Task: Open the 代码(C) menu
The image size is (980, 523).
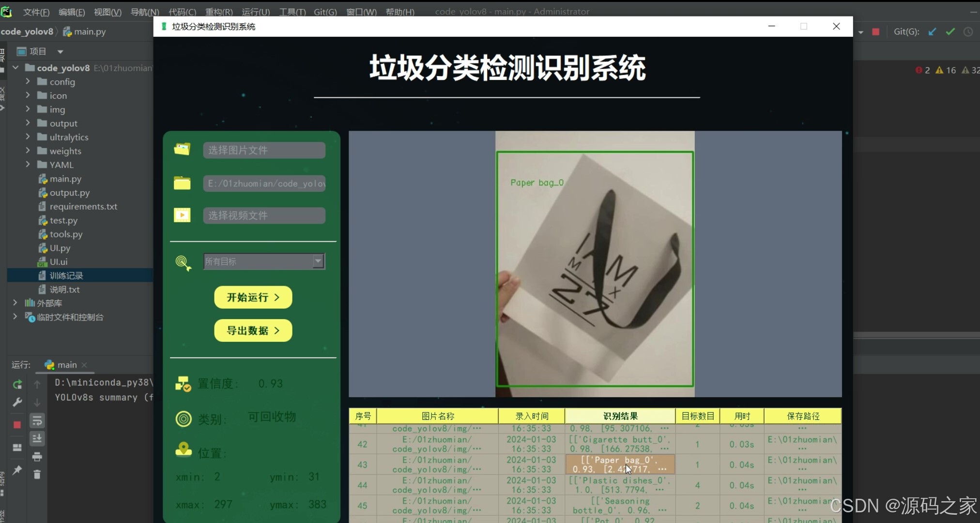Action: tap(182, 12)
